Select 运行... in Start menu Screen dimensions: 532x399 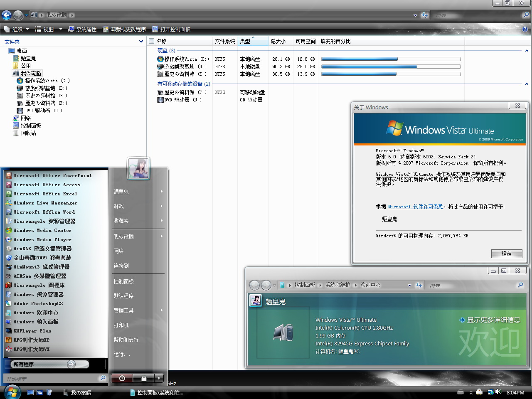click(121, 354)
